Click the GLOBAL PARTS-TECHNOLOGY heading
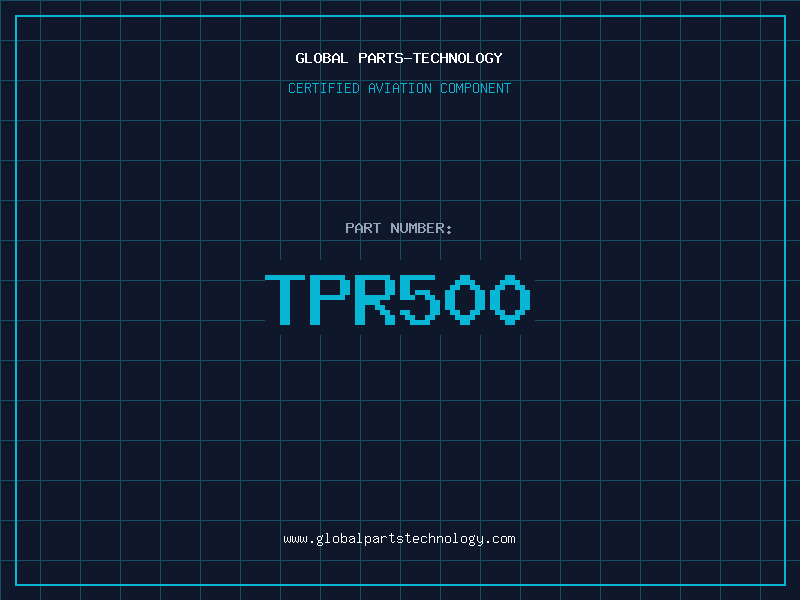The width and height of the screenshot is (800, 600). tap(399, 58)
